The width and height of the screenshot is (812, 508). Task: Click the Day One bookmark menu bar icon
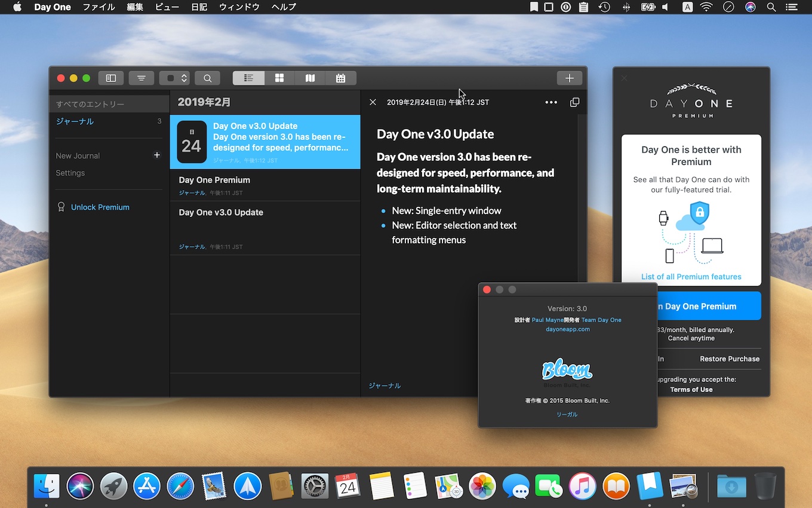coord(534,7)
